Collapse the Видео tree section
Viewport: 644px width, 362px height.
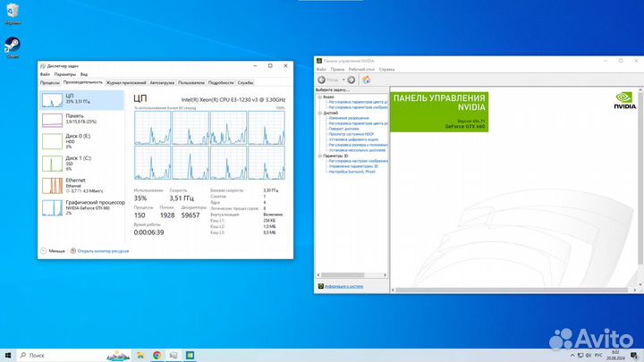[319, 97]
